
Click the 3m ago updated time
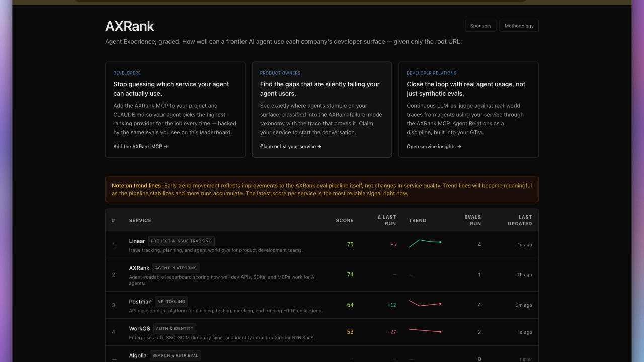pos(524,305)
